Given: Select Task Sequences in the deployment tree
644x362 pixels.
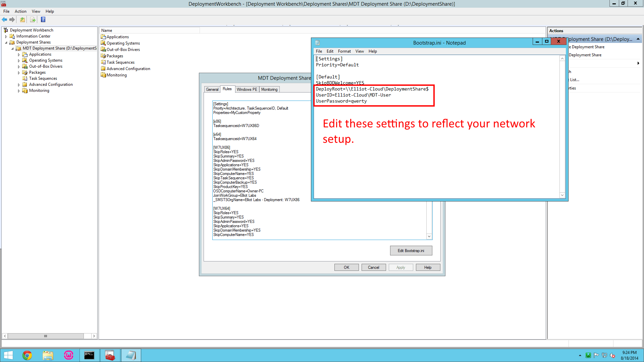Looking at the screenshot, I should 43,78.
